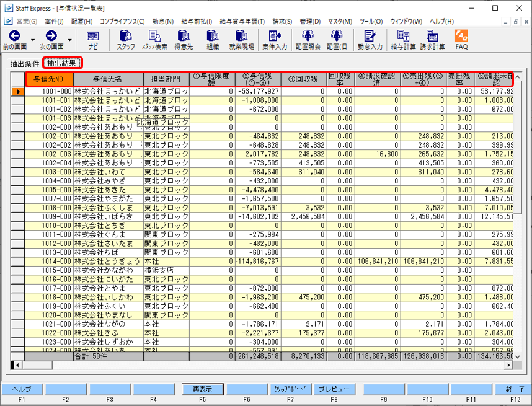Click the Staff Express title bar app icon
The image size is (532, 406).
point(9,8)
